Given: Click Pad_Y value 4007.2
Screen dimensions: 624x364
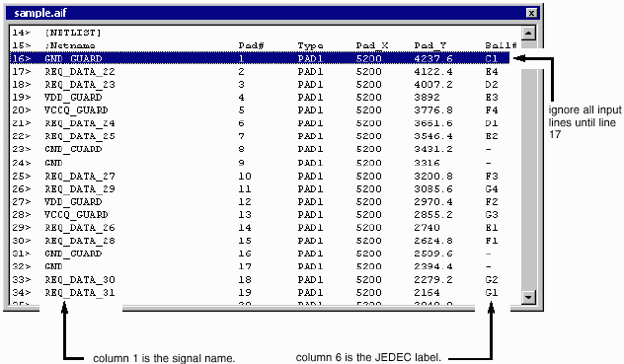Looking at the screenshot, I should pos(433,84).
